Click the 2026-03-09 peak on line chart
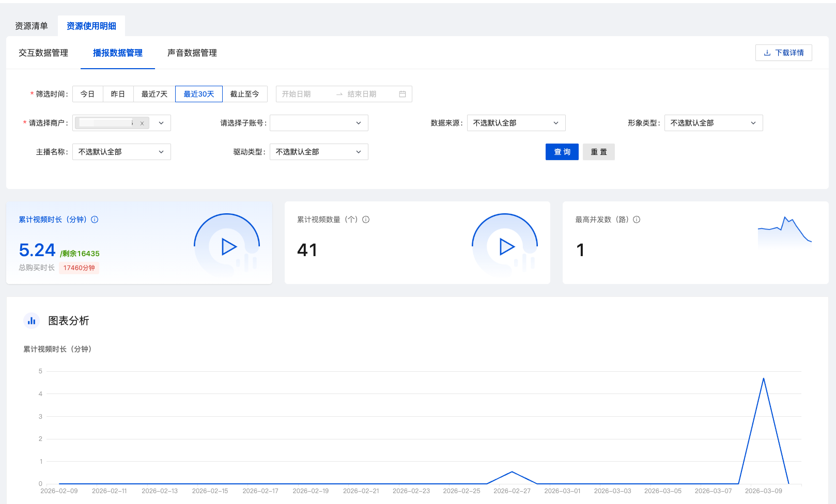This screenshot has height=504, width=836. [763, 379]
